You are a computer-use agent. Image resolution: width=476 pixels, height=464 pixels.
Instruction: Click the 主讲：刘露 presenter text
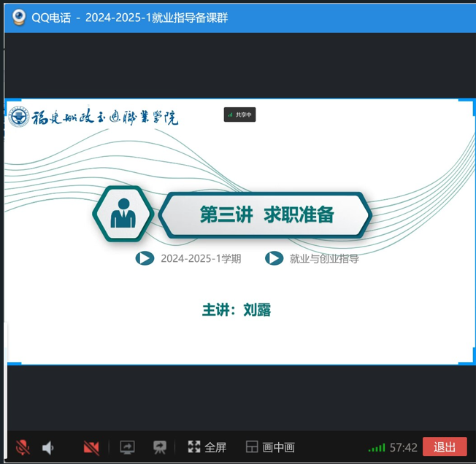pos(237,309)
